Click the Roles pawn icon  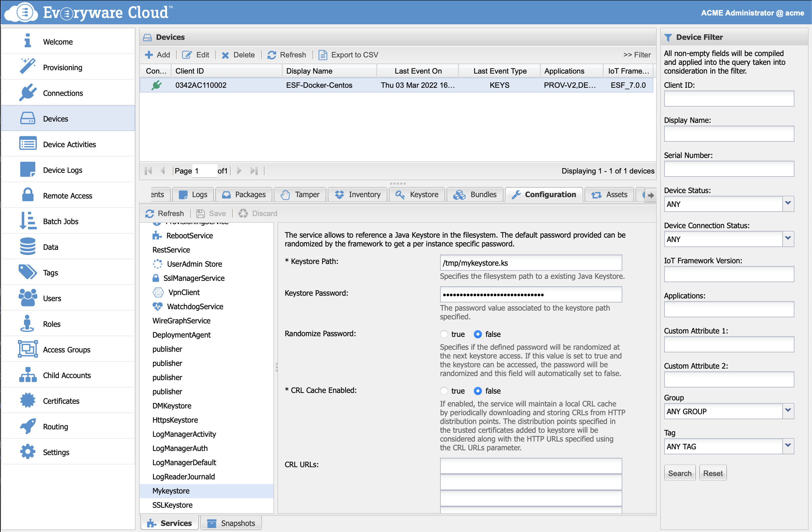pos(28,323)
